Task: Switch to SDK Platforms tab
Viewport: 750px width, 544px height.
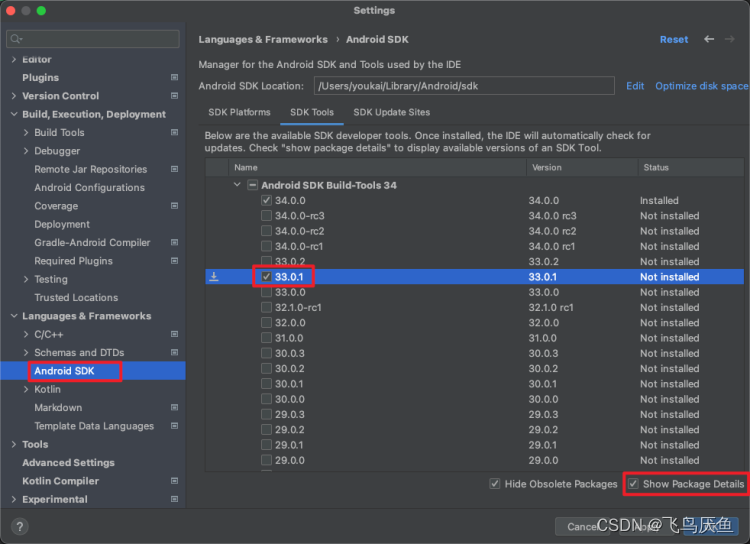Action: click(239, 112)
